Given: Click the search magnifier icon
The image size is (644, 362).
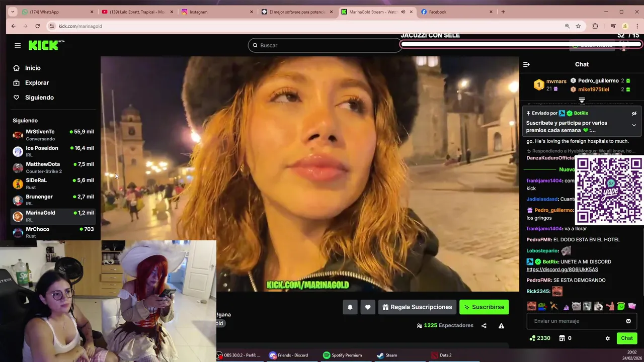Looking at the screenshot, I should tap(255, 45).
